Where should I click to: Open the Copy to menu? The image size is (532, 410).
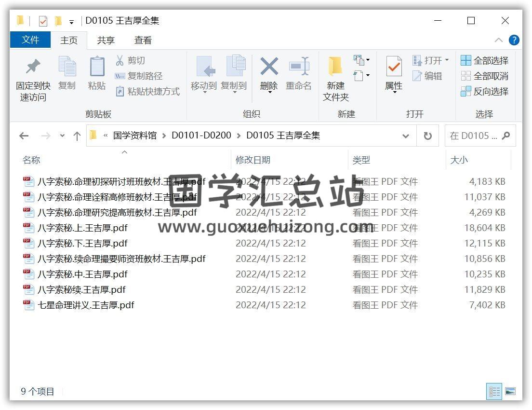point(234,75)
